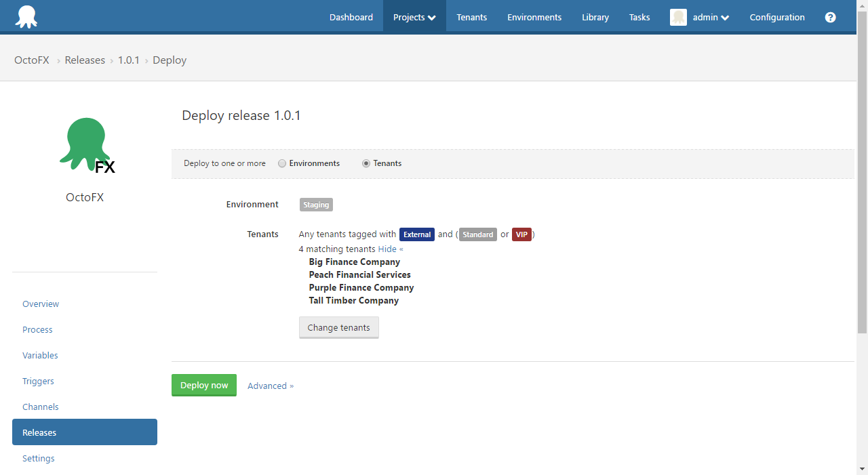This screenshot has height=475, width=868.
Task: Click the red VIP tag swatch
Action: click(521, 234)
